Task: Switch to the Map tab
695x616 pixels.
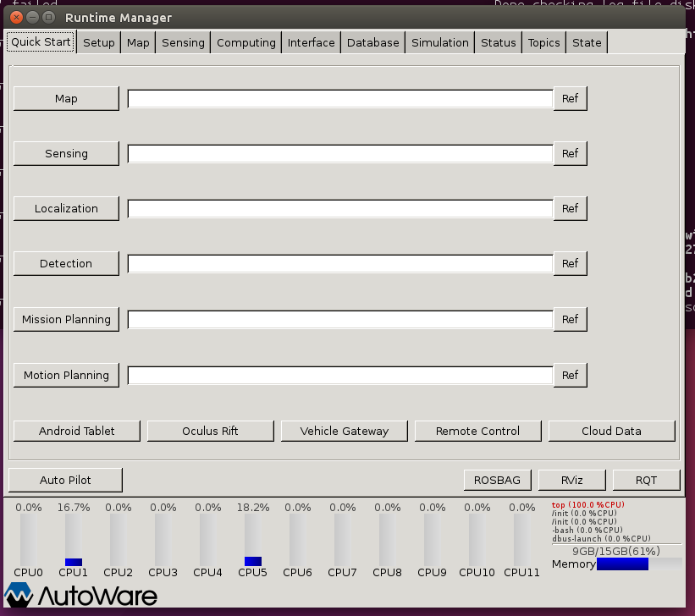Action: click(x=138, y=42)
